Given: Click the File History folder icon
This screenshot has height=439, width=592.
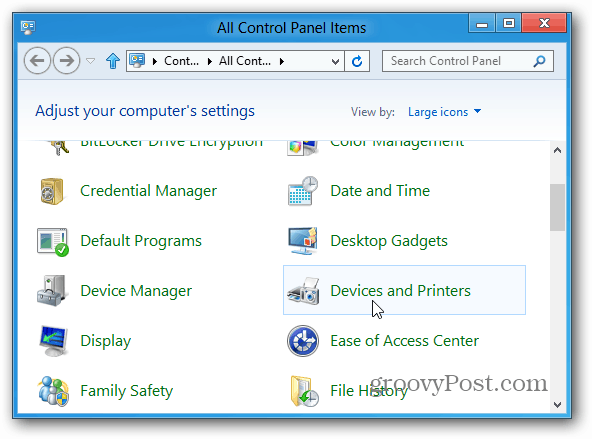Looking at the screenshot, I should point(304,391).
